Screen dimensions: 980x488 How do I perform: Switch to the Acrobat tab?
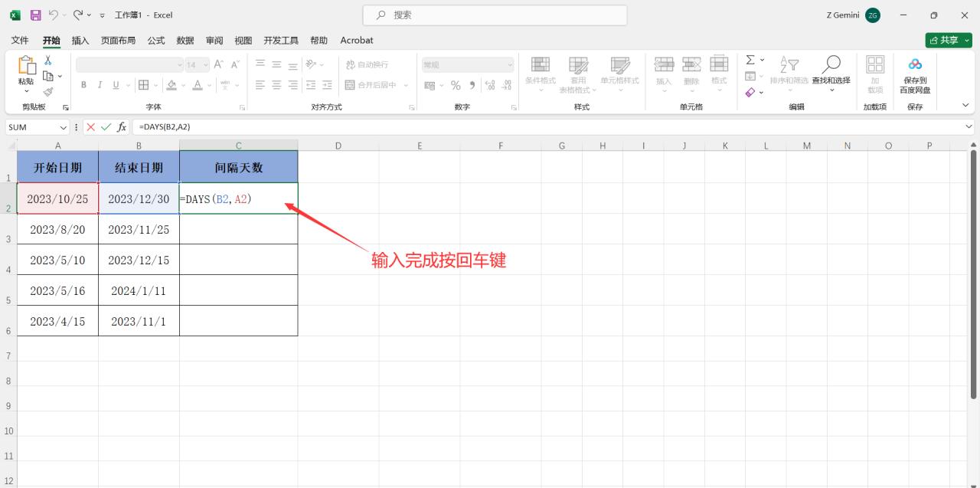point(357,40)
